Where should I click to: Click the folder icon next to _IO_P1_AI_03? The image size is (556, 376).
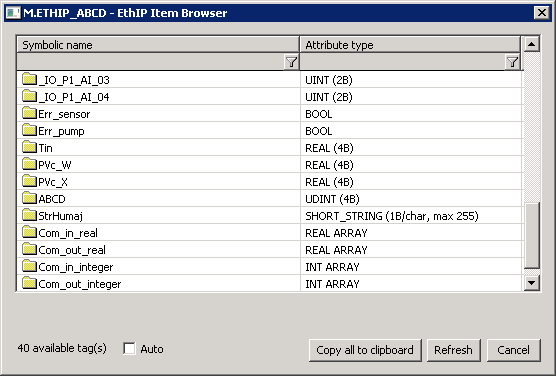(x=29, y=79)
